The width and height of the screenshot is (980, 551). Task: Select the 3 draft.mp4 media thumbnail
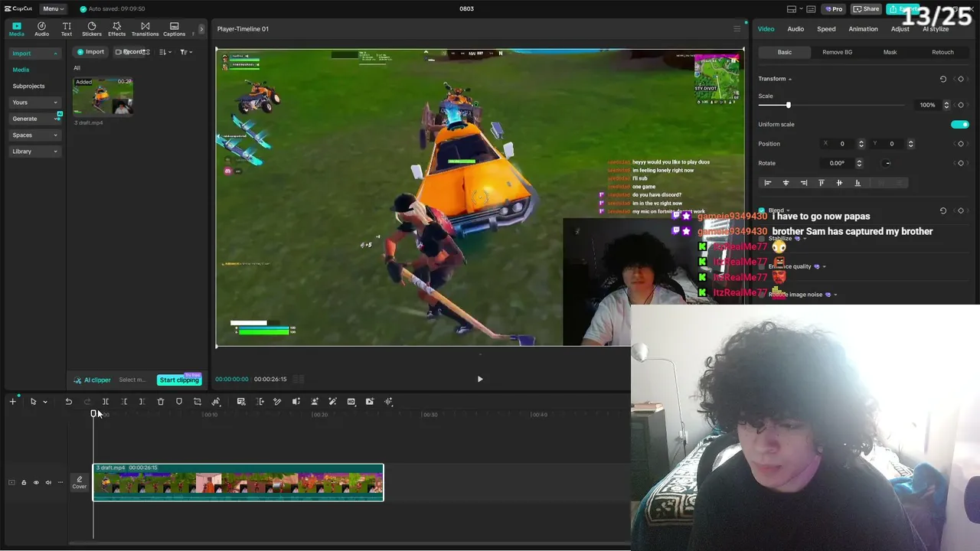coord(103,96)
